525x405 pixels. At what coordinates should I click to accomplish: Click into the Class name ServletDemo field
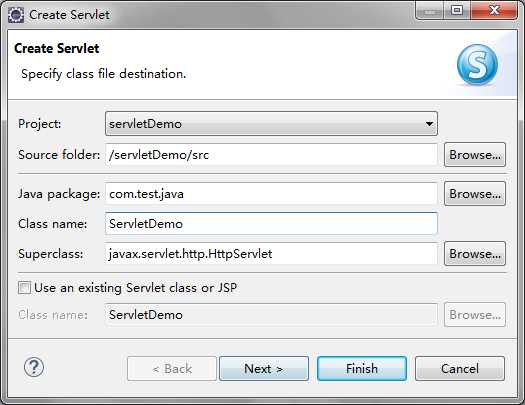pos(271,223)
